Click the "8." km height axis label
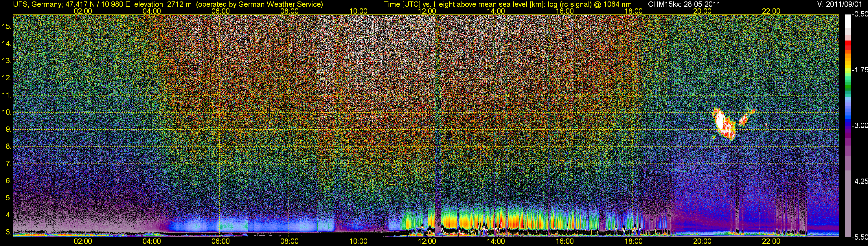868x246 pixels. pos(9,147)
